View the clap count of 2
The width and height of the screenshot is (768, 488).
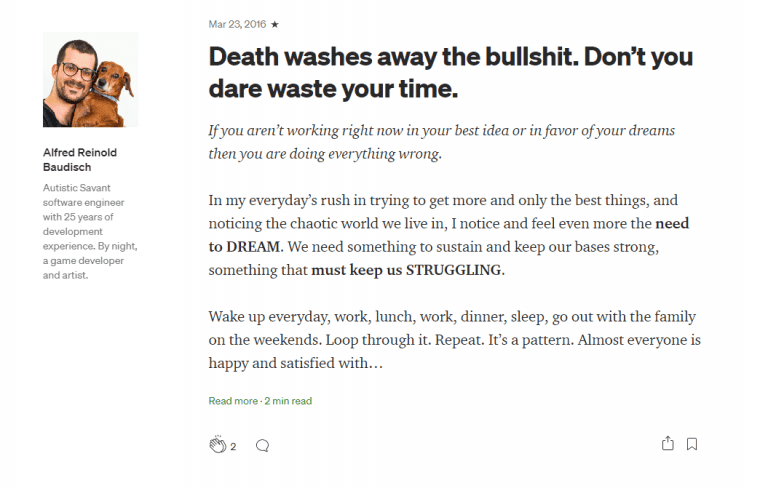click(x=233, y=447)
